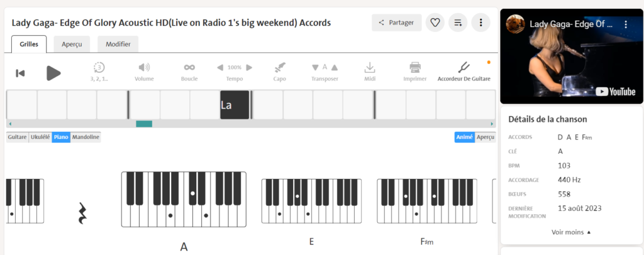644x255 pixels.
Task: Add song to favorites with heart
Action: pyautogui.click(x=435, y=23)
